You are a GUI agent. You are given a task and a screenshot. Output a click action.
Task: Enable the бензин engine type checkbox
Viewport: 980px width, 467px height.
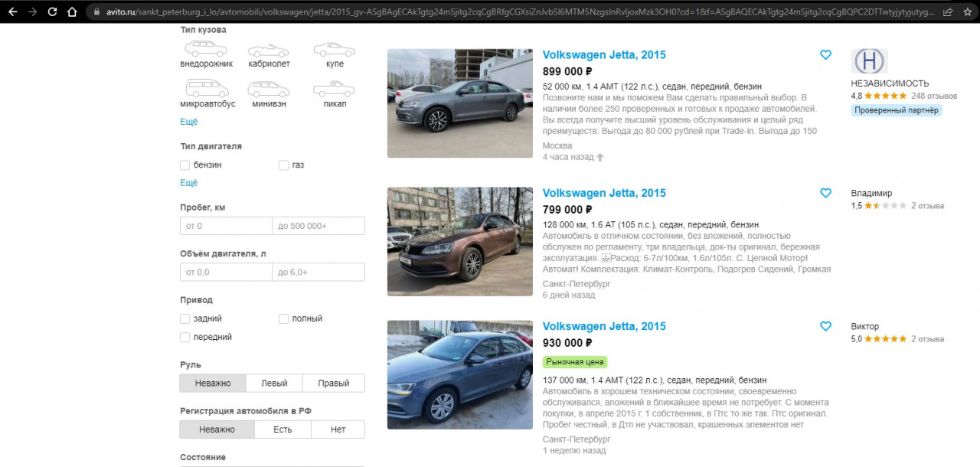pyautogui.click(x=185, y=165)
